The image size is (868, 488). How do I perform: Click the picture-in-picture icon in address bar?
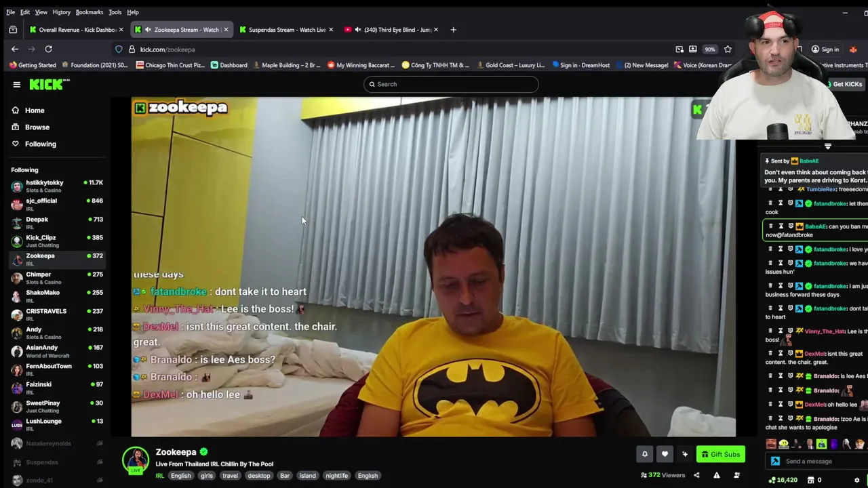(x=679, y=49)
